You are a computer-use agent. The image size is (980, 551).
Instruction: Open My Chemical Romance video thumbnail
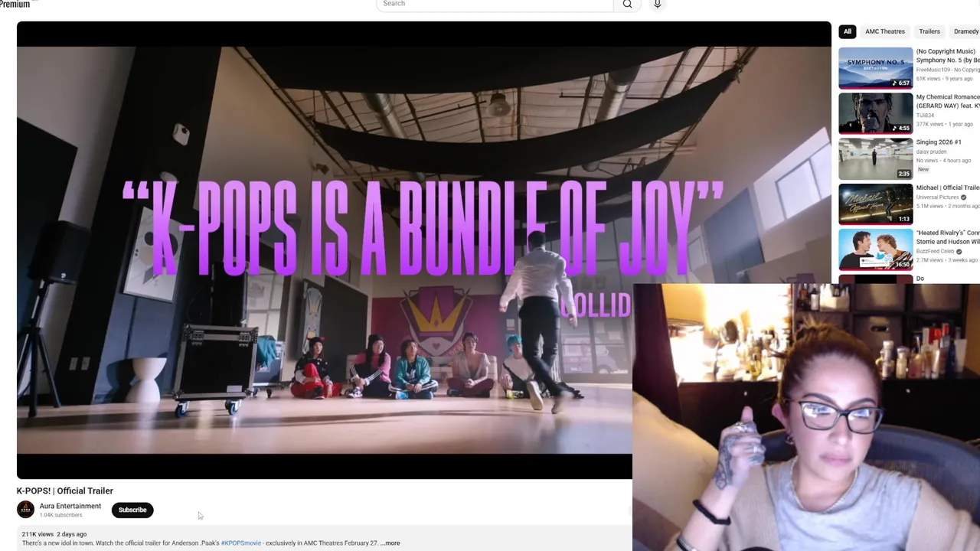(x=875, y=113)
